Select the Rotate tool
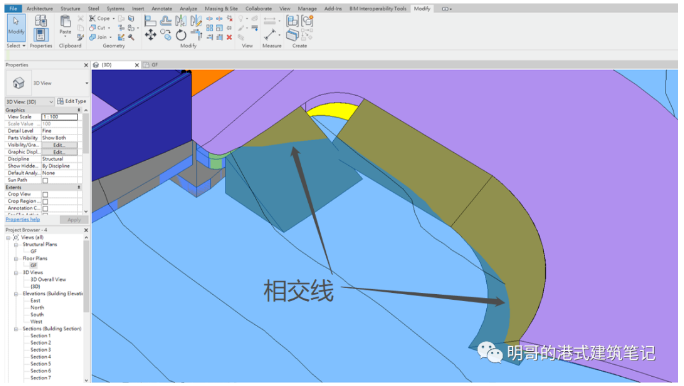684x386 pixels. click(181, 35)
